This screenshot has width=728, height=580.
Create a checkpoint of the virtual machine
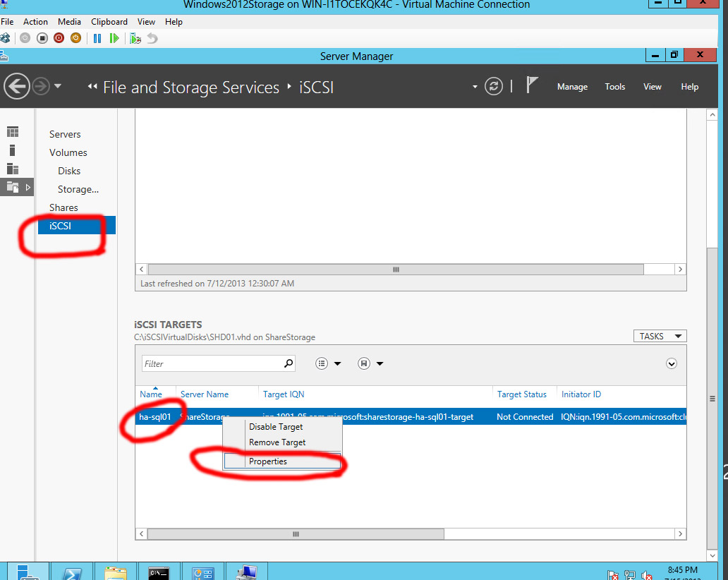135,37
